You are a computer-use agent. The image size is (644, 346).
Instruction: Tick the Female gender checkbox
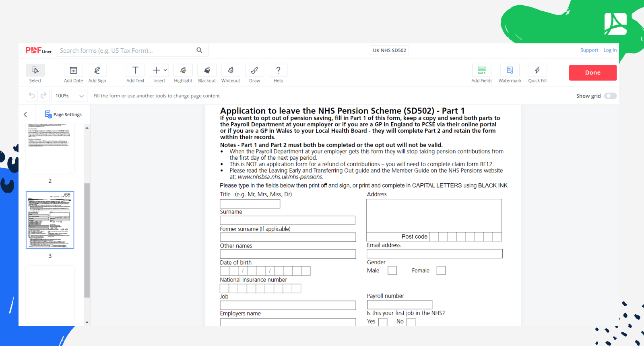pos(441,271)
